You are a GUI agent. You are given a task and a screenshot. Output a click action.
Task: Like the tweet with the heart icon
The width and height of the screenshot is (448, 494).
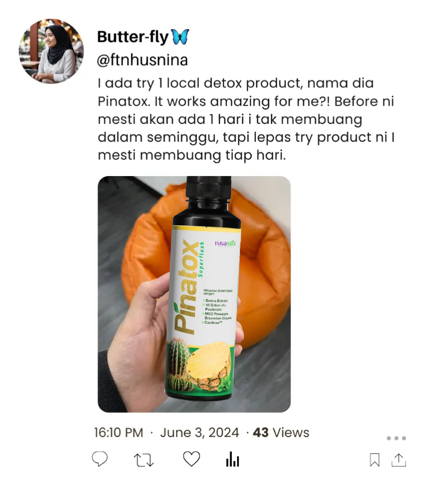point(191,459)
